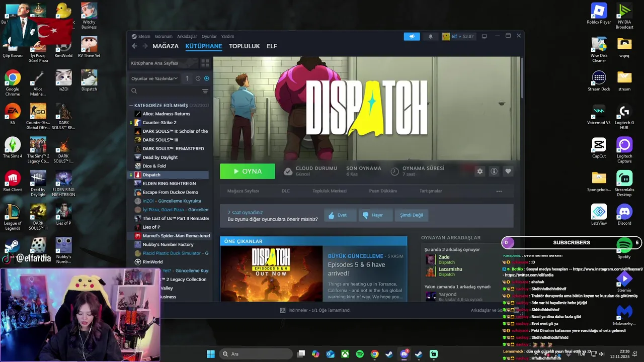
Task: Open the inZOI desktop shortcut
Action: click(x=63, y=80)
